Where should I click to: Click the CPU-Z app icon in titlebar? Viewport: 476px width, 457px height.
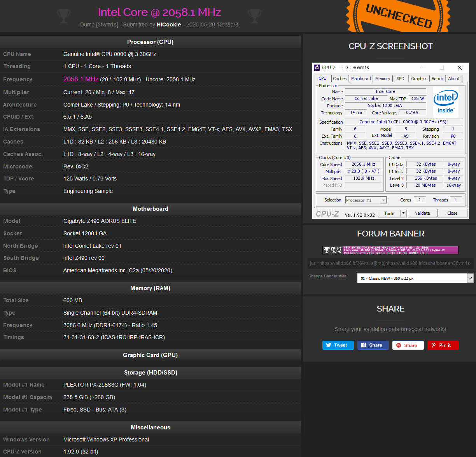point(317,68)
